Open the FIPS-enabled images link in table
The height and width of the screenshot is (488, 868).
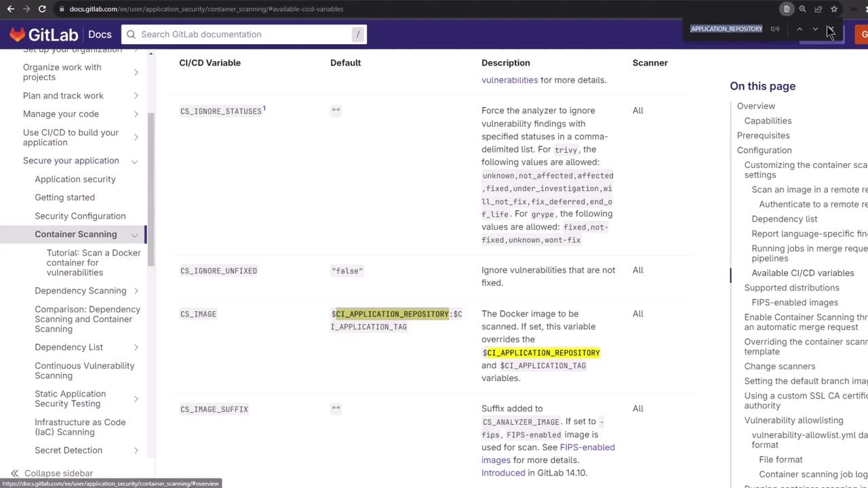pos(548,453)
